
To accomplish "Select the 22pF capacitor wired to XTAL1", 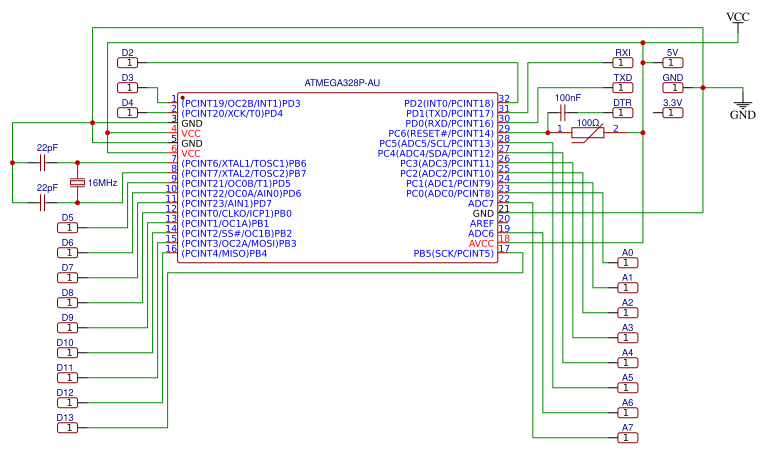I will tap(43, 162).
